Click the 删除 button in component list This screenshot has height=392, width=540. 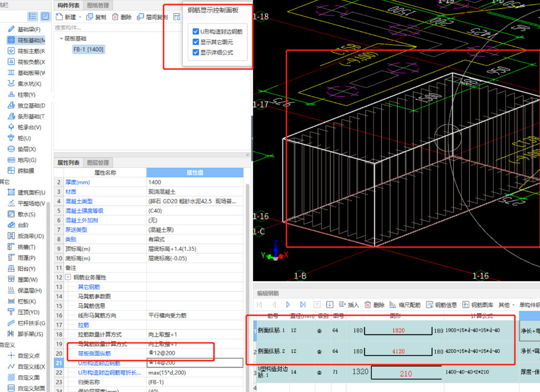pyautogui.click(x=122, y=17)
